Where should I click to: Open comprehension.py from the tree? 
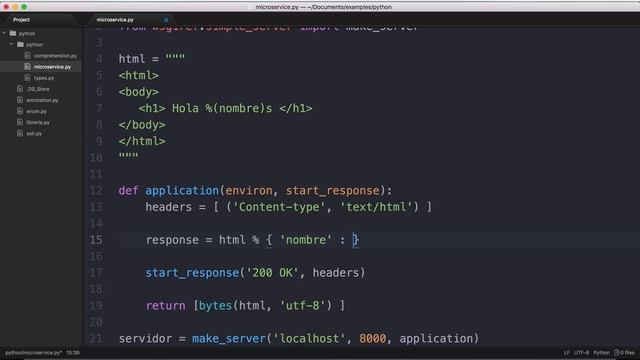pyautogui.click(x=55, y=56)
